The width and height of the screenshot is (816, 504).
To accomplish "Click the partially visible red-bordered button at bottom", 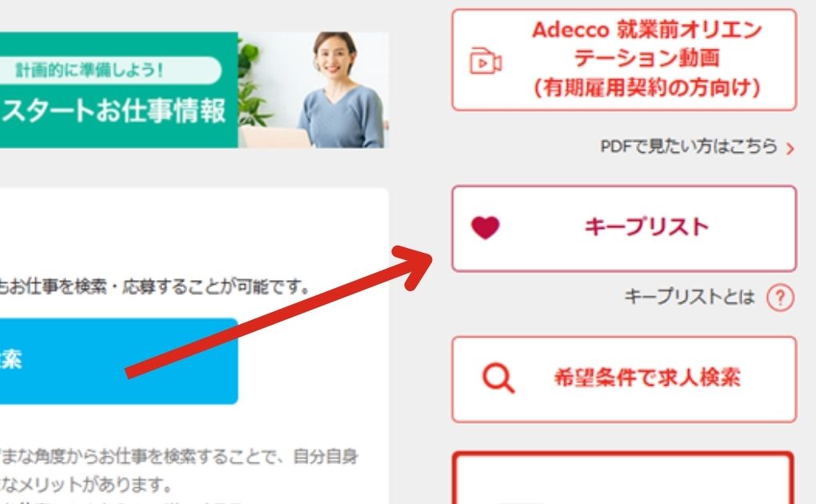I will (x=623, y=478).
